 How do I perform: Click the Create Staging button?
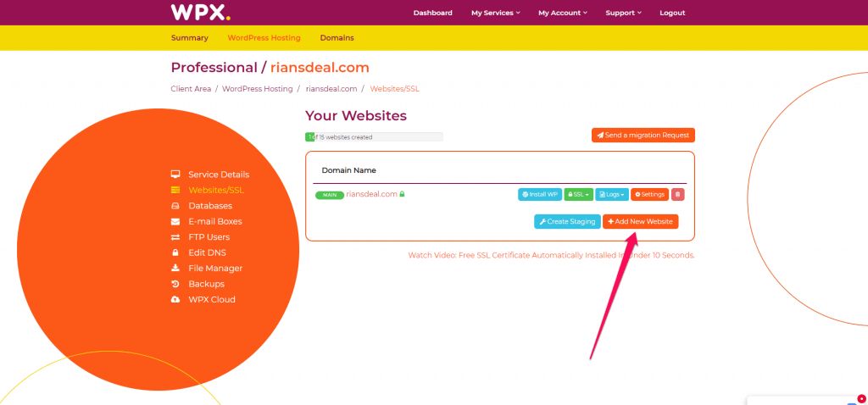tap(567, 221)
